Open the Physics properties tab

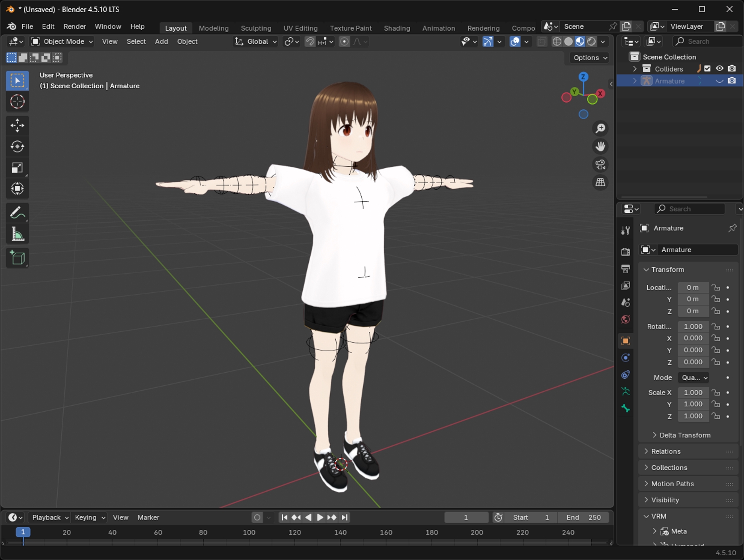coord(625,358)
